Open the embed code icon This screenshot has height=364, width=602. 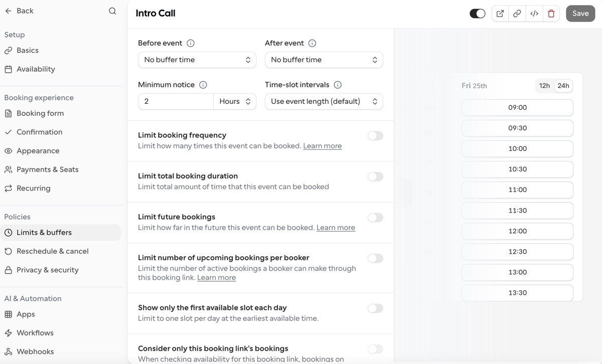(x=534, y=14)
